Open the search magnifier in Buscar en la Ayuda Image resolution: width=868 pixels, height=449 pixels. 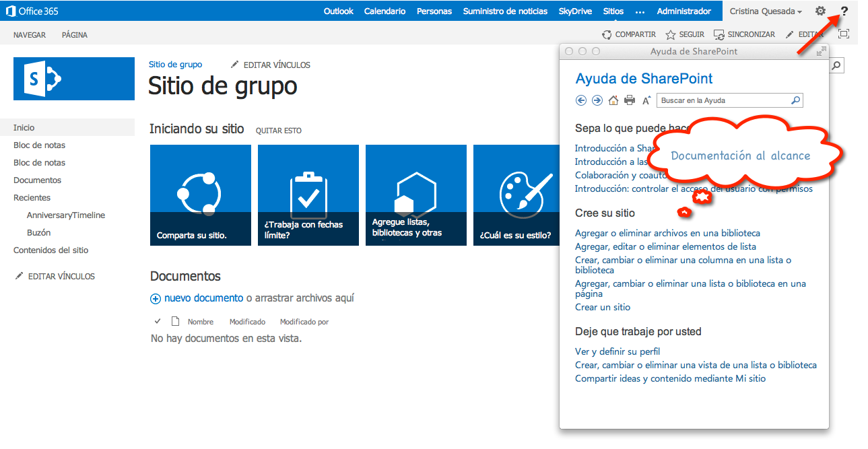coord(795,100)
